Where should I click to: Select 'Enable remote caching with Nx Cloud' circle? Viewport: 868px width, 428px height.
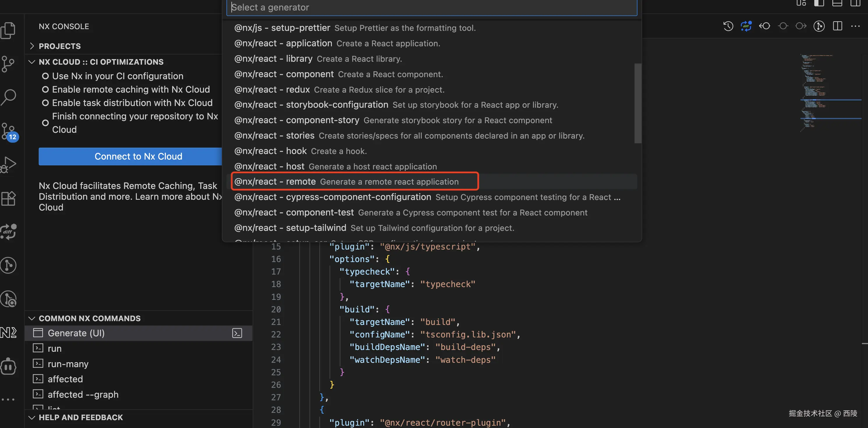(45, 89)
